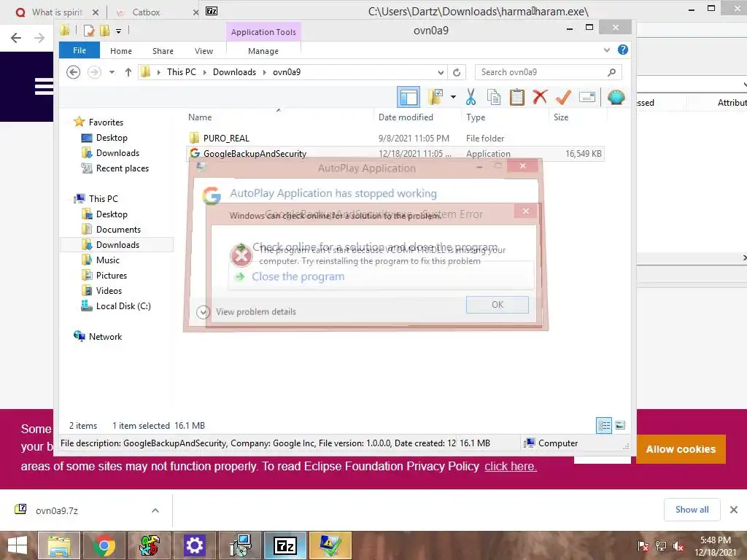Click the muted speaker tray icon
This screenshot has height=560, width=747.
(x=678, y=545)
